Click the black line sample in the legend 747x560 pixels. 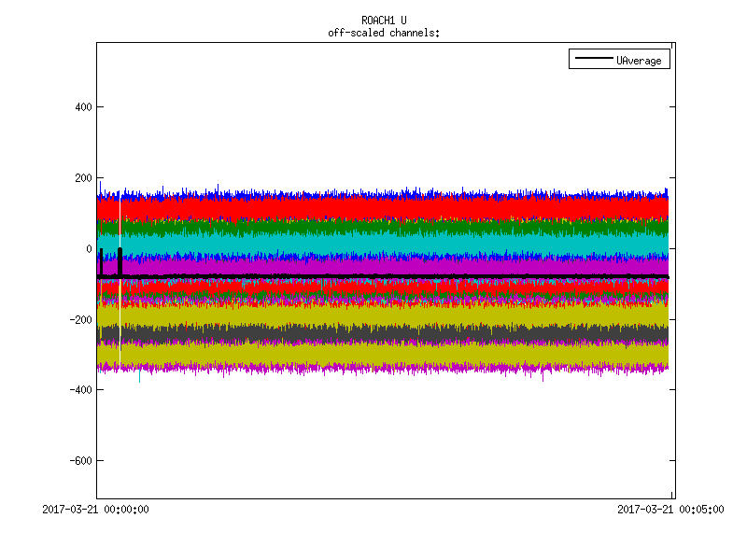click(x=593, y=60)
